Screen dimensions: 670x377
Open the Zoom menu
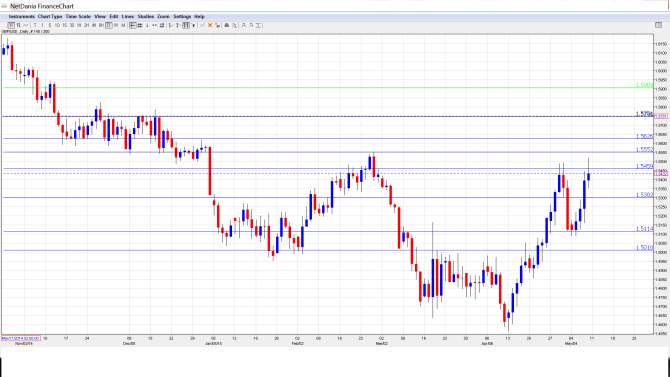(163, 17)
